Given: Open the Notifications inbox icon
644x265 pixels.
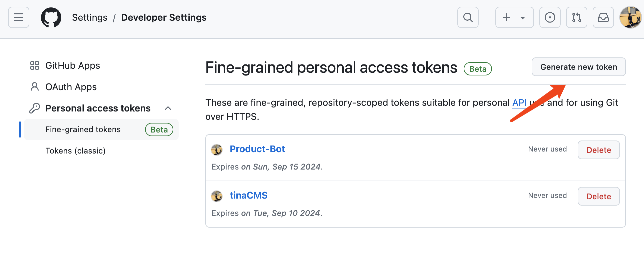Looking at the screenshot, I should pos(603,17).
